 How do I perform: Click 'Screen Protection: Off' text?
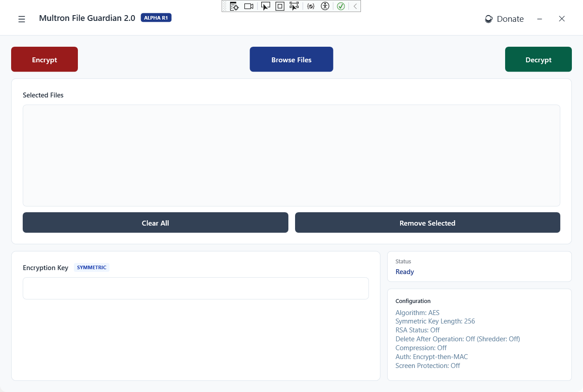428,366
